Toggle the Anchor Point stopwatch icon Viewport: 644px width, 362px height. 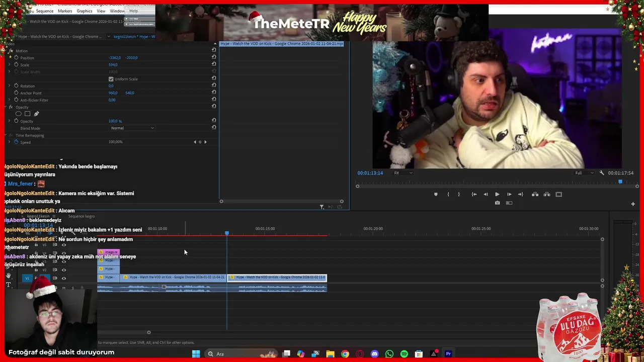click(16, 93)
